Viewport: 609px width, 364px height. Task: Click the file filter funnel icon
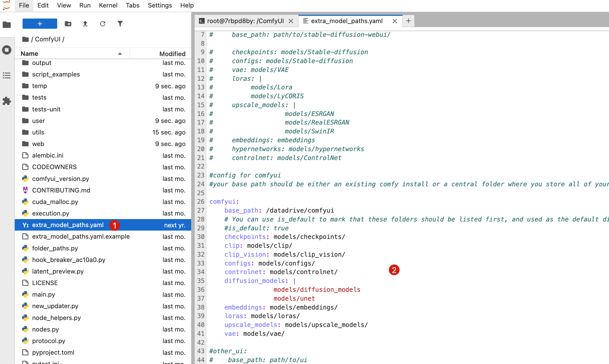(x=120, y=24)
